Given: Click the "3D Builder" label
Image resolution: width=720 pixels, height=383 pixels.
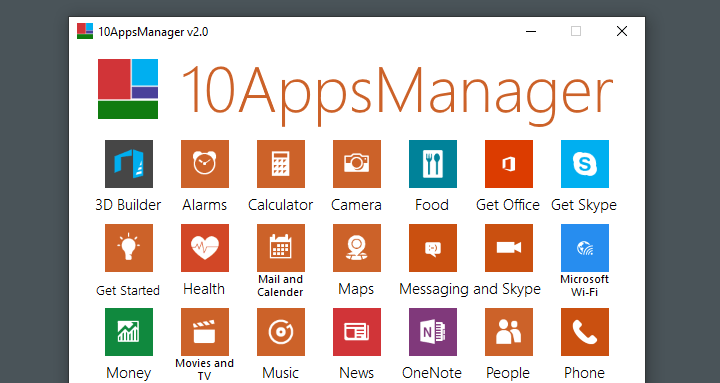Looking at the screenshot, I should point(128,205).
